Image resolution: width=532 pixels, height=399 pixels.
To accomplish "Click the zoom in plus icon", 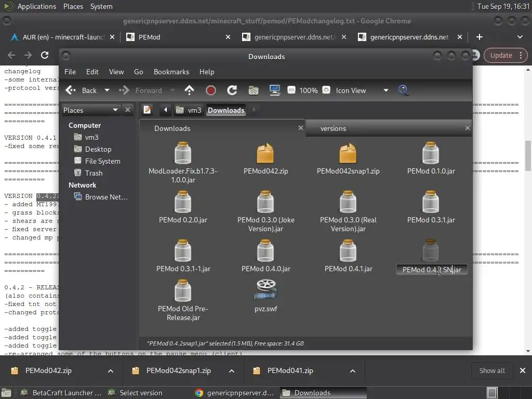I will [x=326, y=90].
